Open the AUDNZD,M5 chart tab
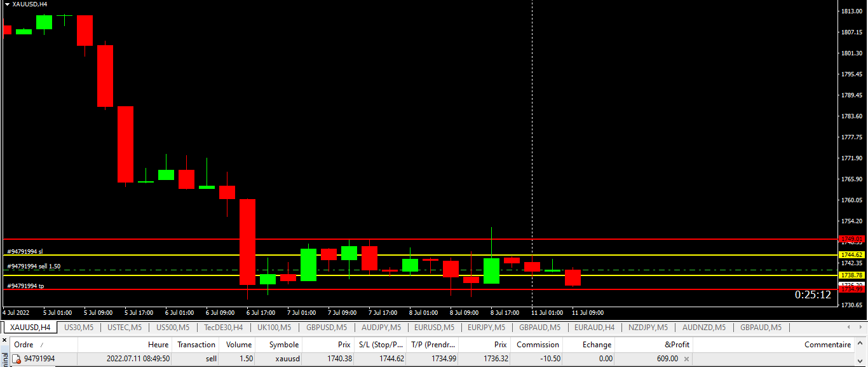Image resolution: width=868 pixels, height=367 pixels. (x=703, y=328)
